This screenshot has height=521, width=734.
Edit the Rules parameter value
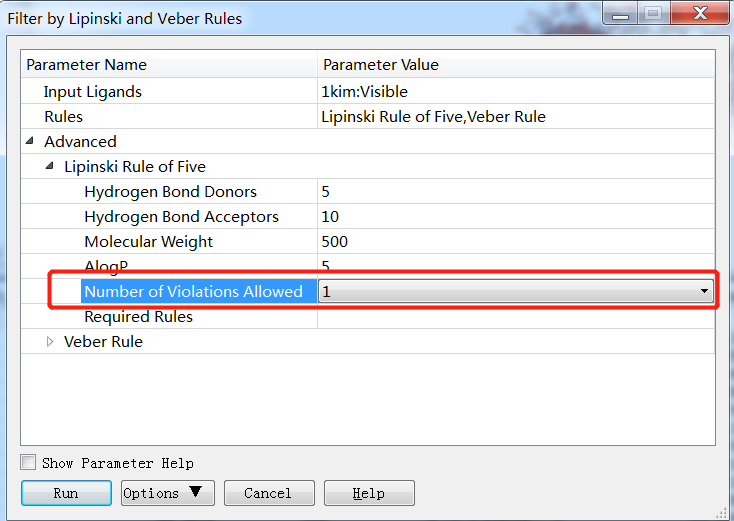(x=516, y=116)
